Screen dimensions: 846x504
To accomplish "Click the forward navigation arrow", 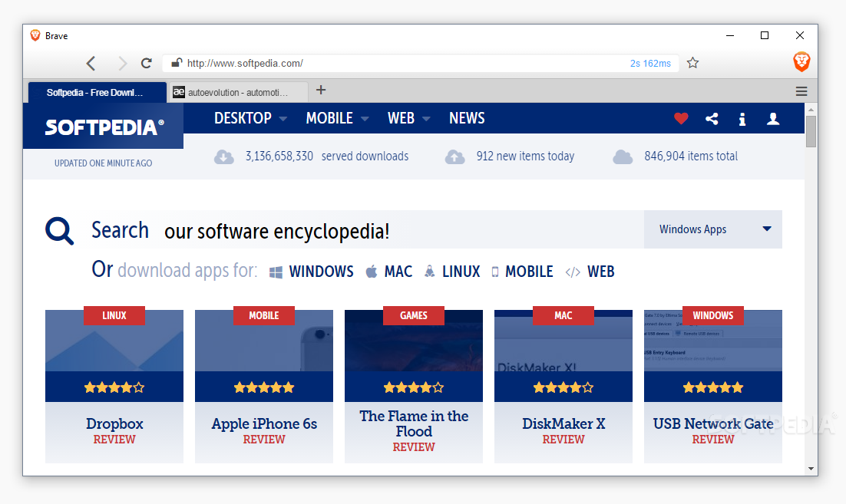I will coord(123,64).
